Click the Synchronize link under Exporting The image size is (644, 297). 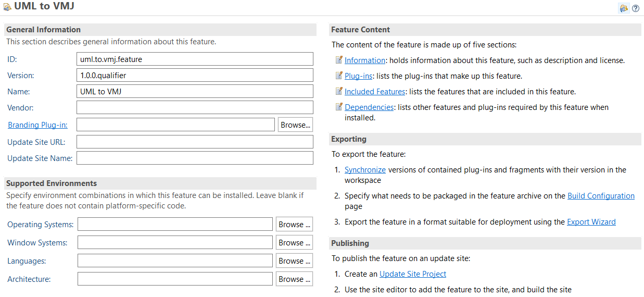click(365, 170)
